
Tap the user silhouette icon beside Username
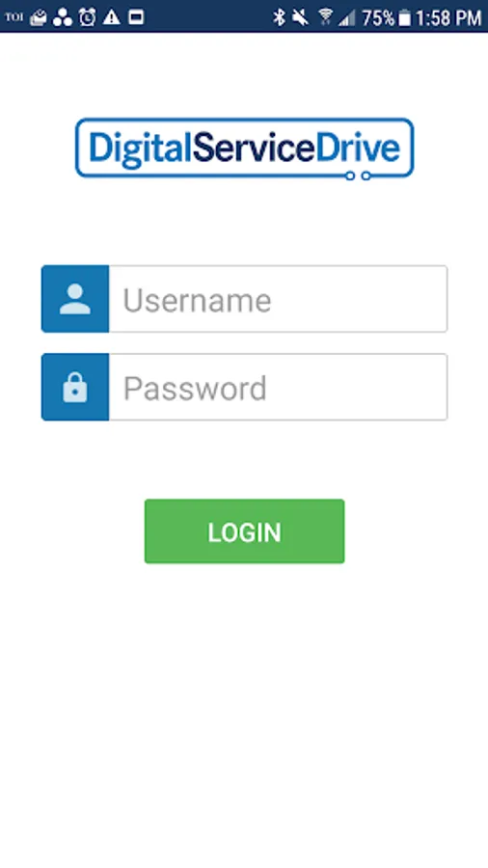(x=75, y=299)
